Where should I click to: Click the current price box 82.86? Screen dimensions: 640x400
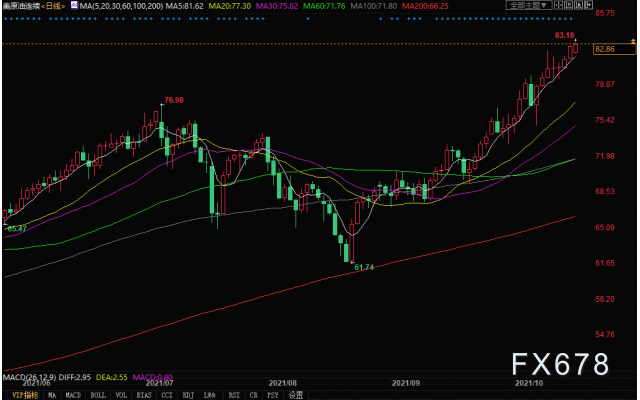pos(614,49)
